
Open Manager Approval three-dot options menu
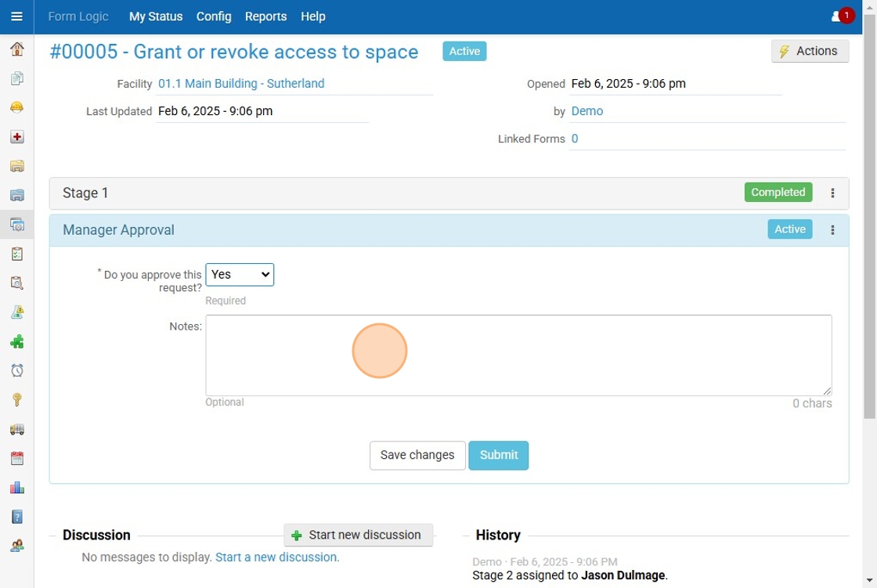832,230
